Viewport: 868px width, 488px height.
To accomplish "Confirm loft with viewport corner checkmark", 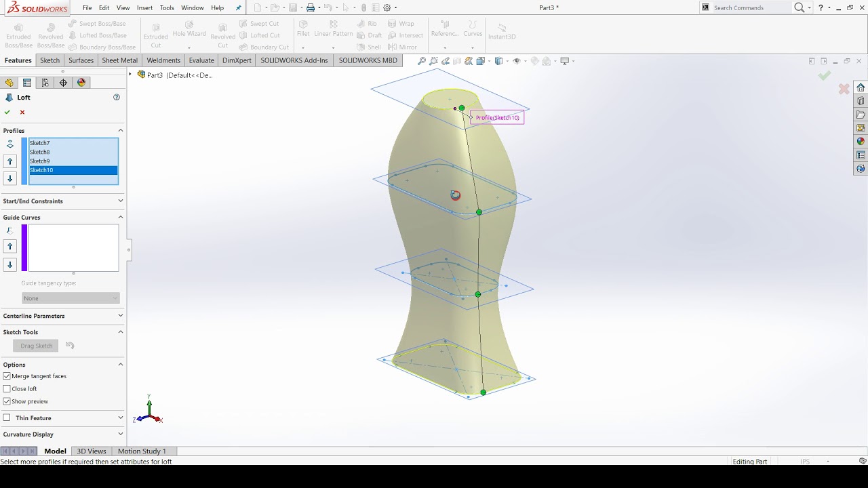I will [x=825, y=76].
